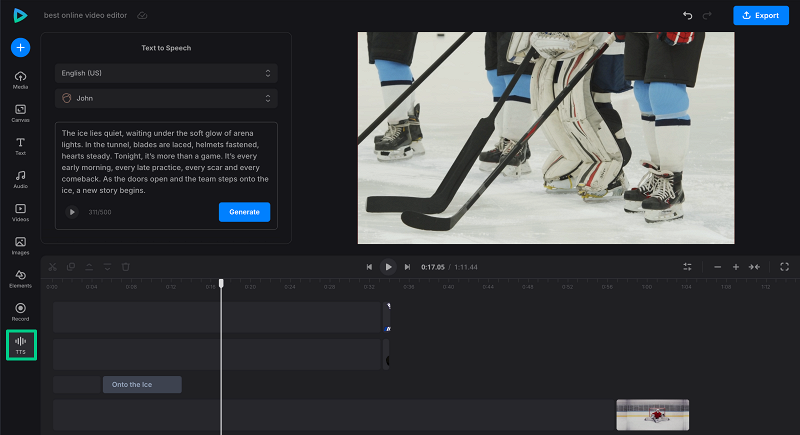The image size is (800, 435).
Task: Play the video from the timeline controls
Action: tap(388, 267)
